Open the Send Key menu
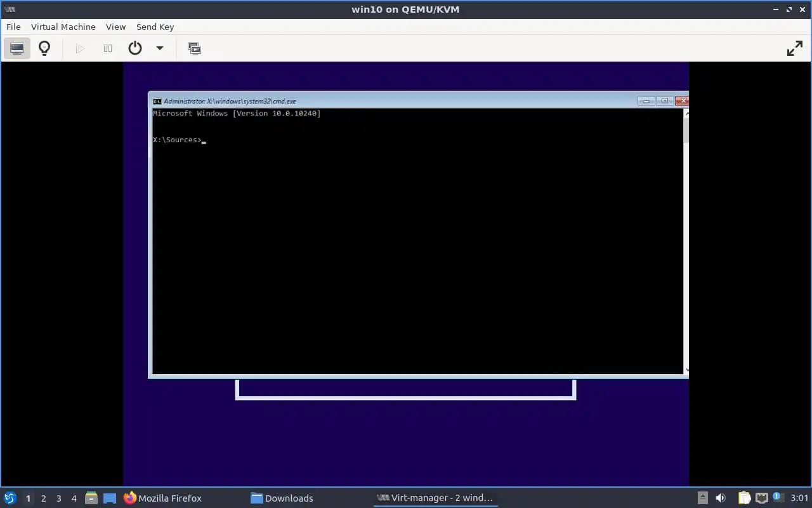Viewport: 812px width, 508px height. [155, 27]
